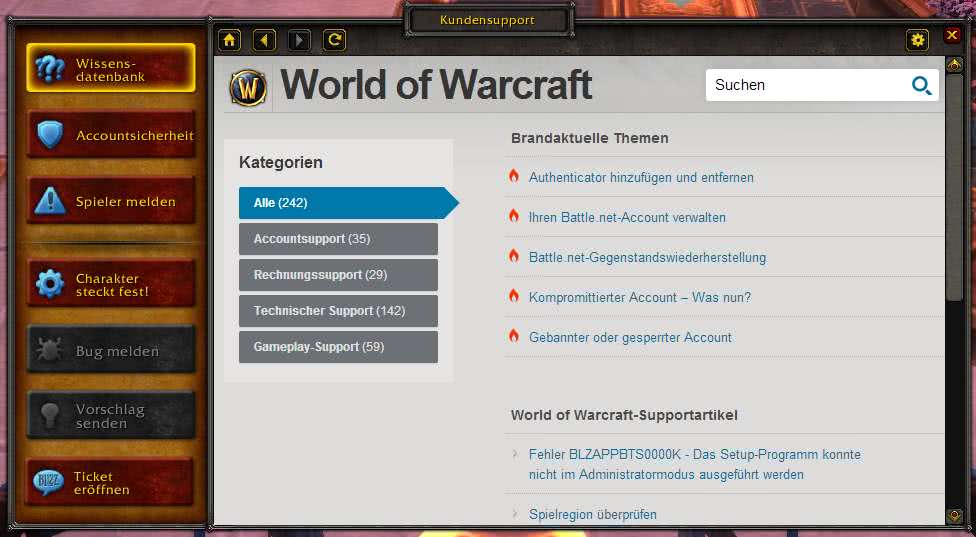This screenshot has width=976, height=537.
Task: Select the Bug melden button
Action: click(111, 350)
